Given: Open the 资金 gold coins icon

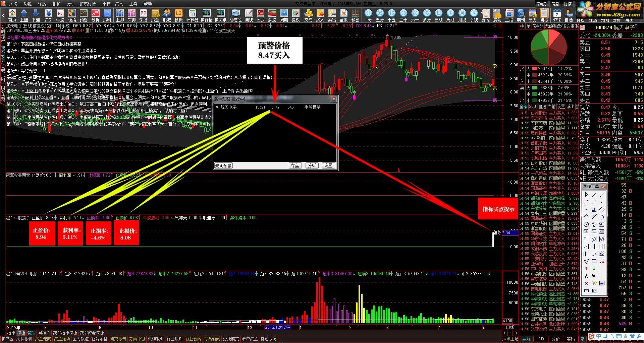Looking at the screenshot, I should coord(155,15).
